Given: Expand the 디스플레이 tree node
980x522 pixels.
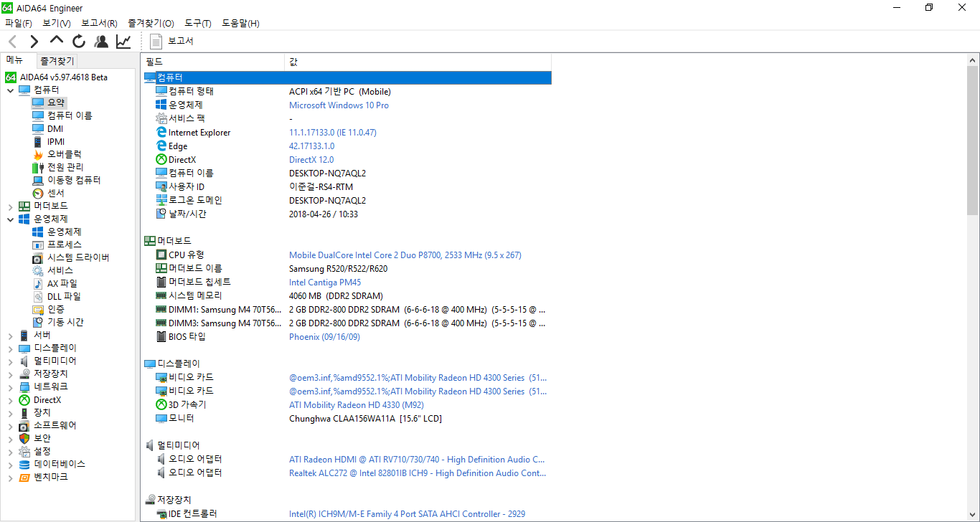Looking at the screenshot, I should (x=10, y=348).
